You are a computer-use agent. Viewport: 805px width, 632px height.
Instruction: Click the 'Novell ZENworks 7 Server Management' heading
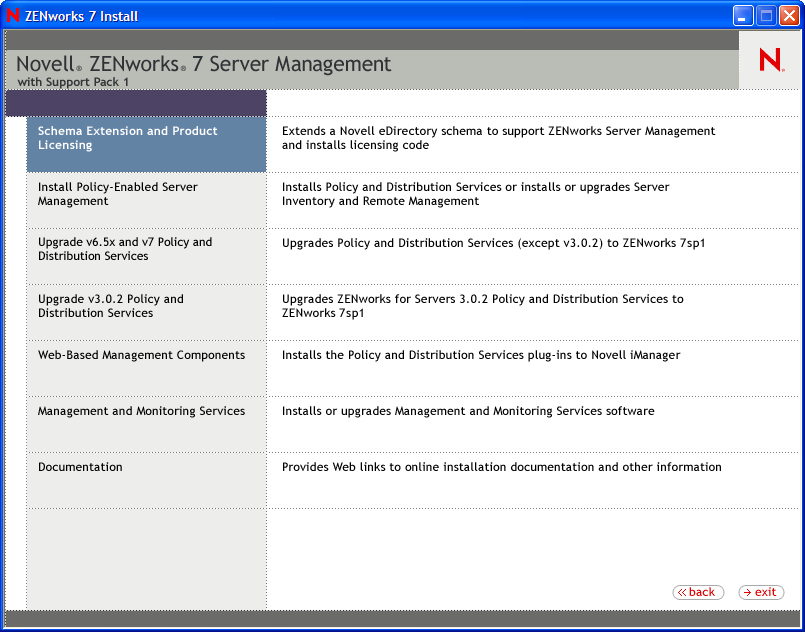[204, 64]
